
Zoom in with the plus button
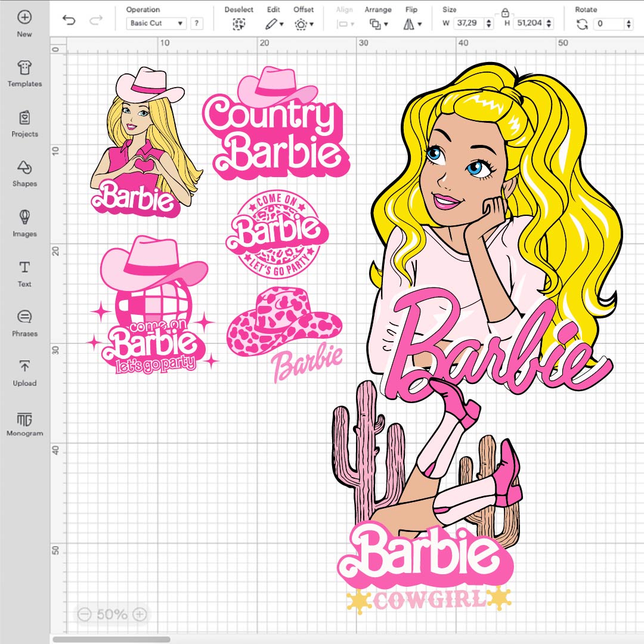tap(140, 614)
